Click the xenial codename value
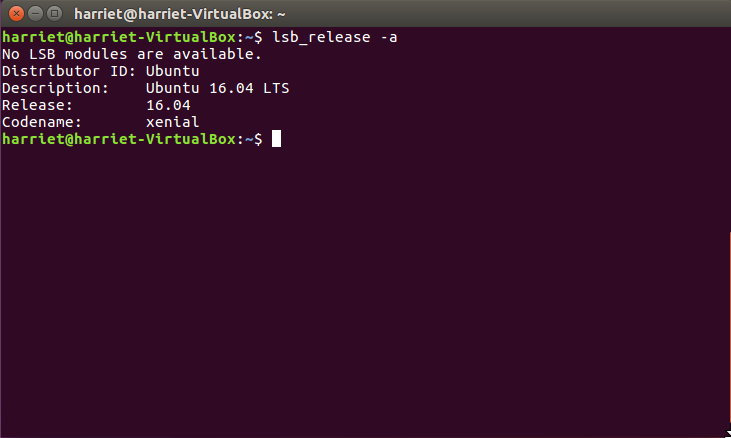 click(172, 122)
